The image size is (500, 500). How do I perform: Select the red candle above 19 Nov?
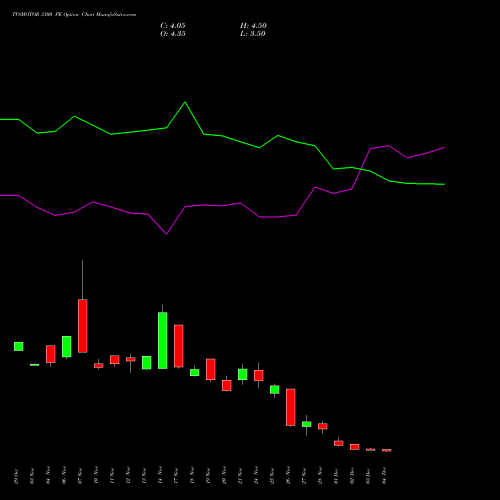[211, 369]
